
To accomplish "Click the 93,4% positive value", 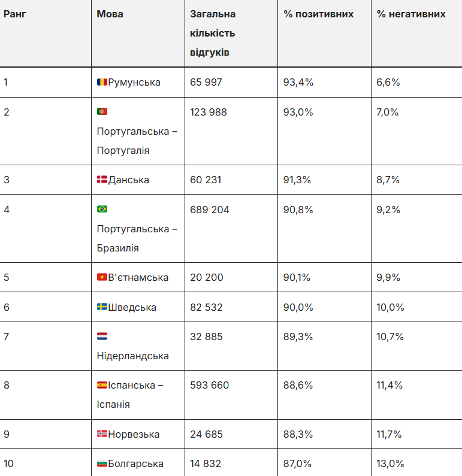I will [298, 82].
